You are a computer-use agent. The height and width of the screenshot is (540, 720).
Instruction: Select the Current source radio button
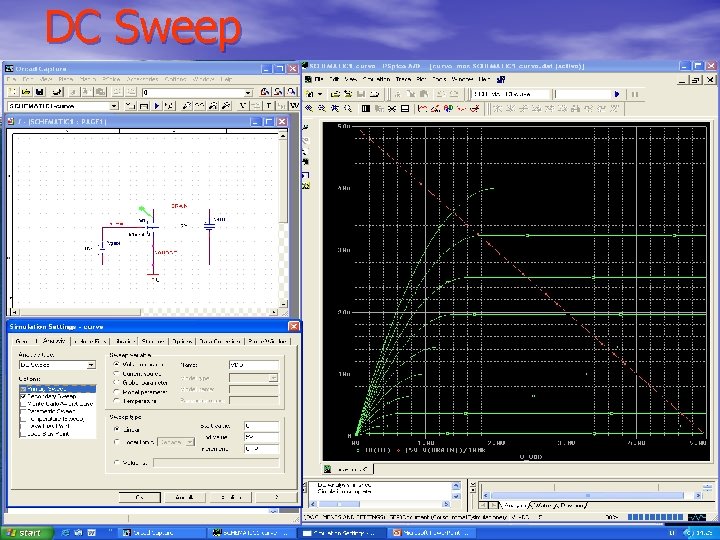tap(115, 372)
